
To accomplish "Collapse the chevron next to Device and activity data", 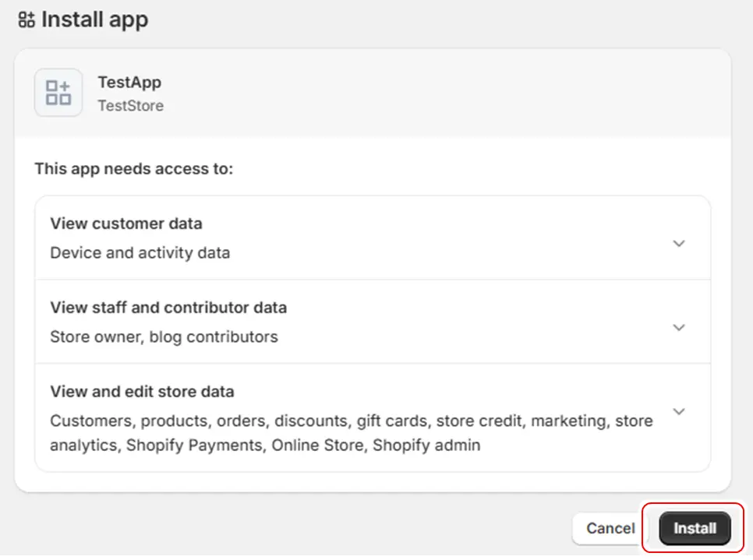I will (678, 243).
